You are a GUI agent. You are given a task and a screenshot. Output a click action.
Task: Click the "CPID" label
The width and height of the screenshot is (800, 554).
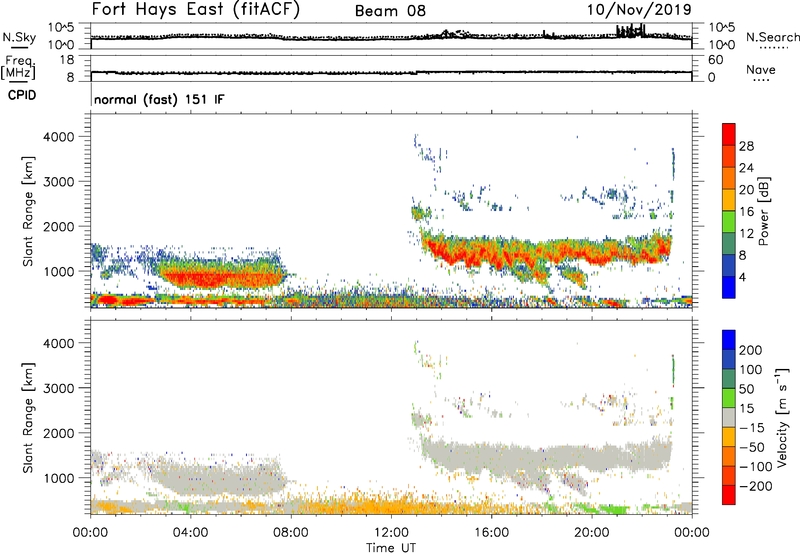22,95
